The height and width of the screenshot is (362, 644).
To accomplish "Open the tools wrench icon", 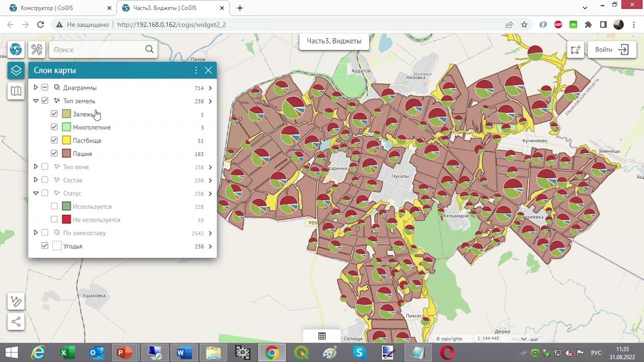I will coord(37,49).
